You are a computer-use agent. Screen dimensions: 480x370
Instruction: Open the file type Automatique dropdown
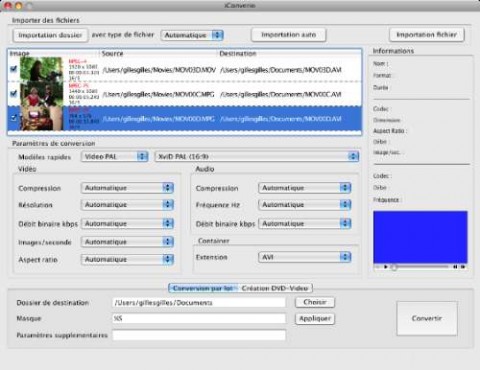192,35
